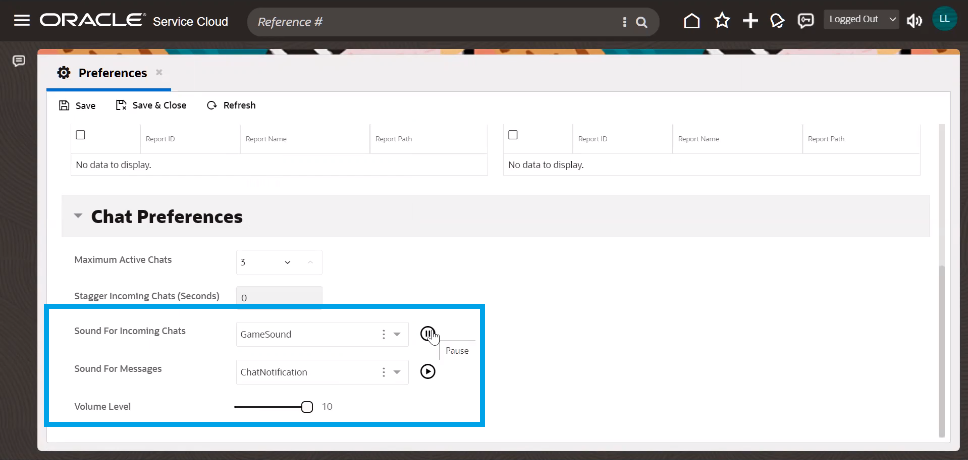
Task: Click the right table Report ID header
Action: click(x=593, y=139)
